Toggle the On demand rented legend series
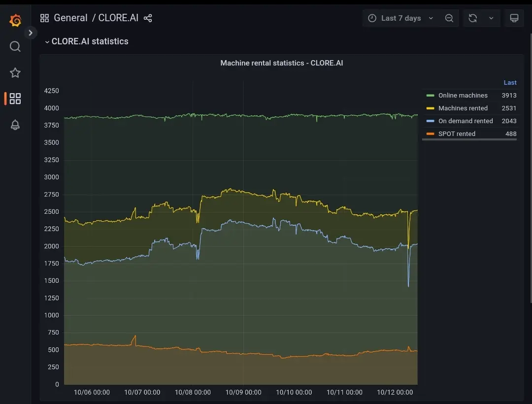 pos(465,121)
